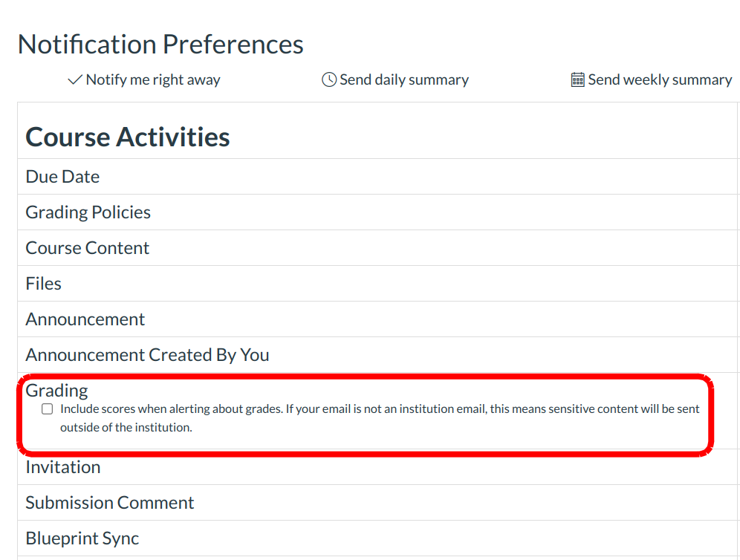Click the Announcement row

pyautogui.click(x=85, y=319)
